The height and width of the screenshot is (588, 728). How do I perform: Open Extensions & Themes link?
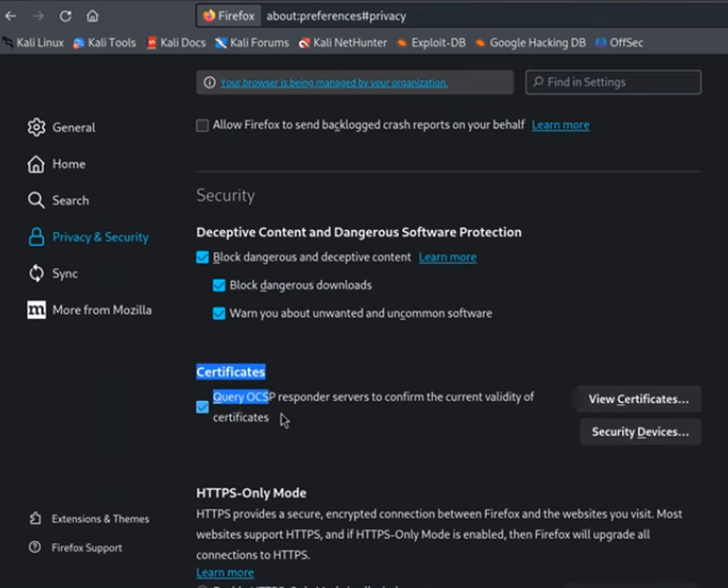click(100, 519)
